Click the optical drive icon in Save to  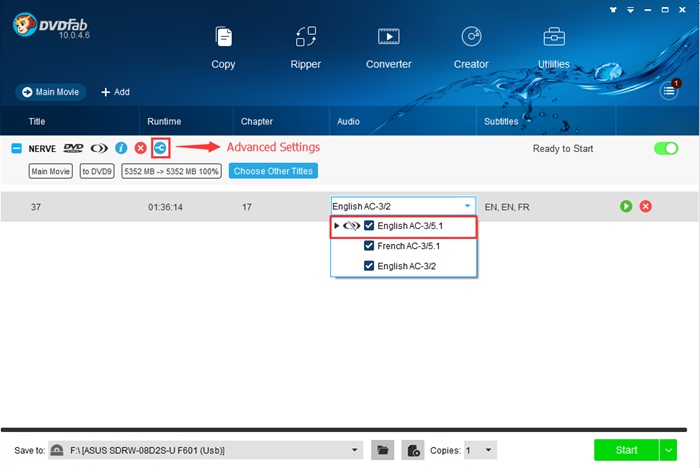coord(57,450)
